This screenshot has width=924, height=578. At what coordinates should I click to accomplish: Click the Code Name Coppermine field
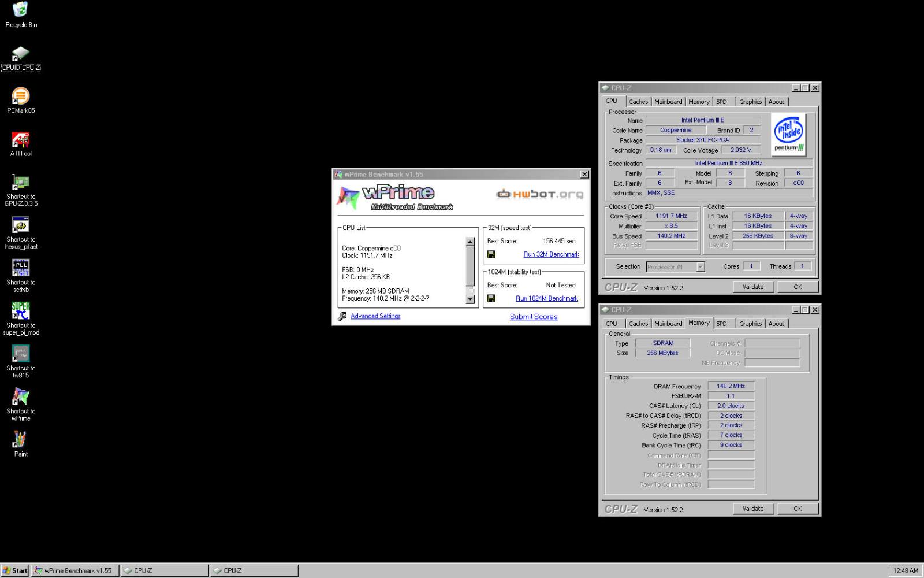[x=676, y=130]
